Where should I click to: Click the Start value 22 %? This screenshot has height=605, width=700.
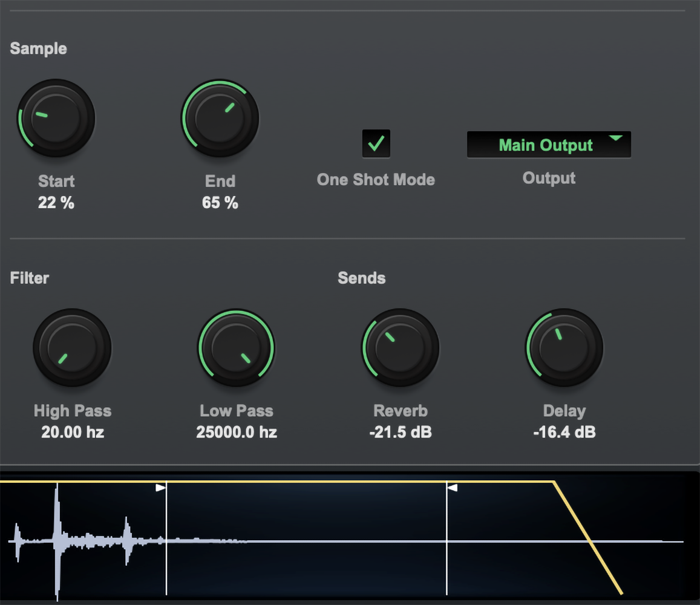[x=56, y=203]
